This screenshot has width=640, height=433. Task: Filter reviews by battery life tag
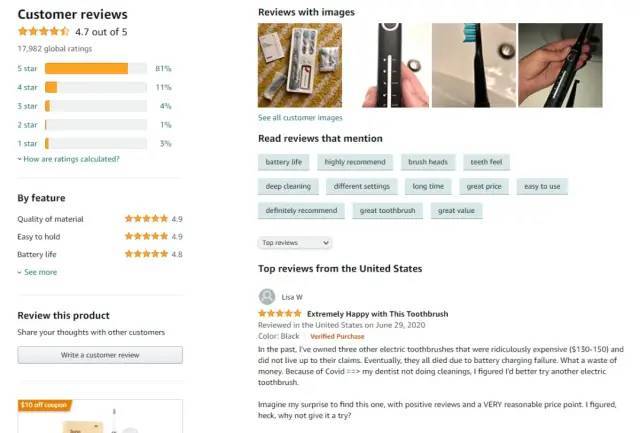coord(284,162)
